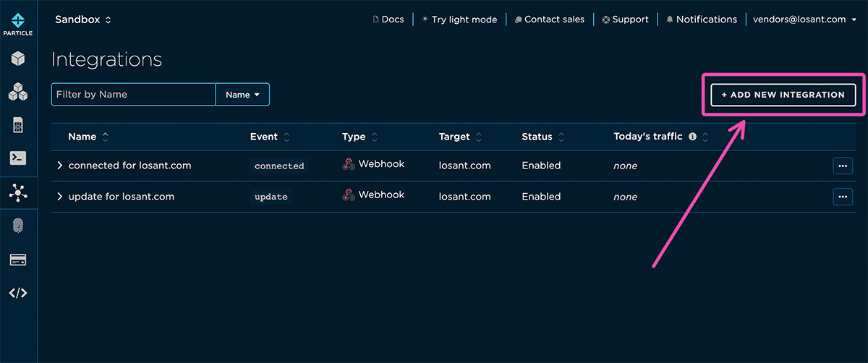This screenshot has height=363, width=868.
Task: Sort integrations by Status column
Action: [543, 137]
